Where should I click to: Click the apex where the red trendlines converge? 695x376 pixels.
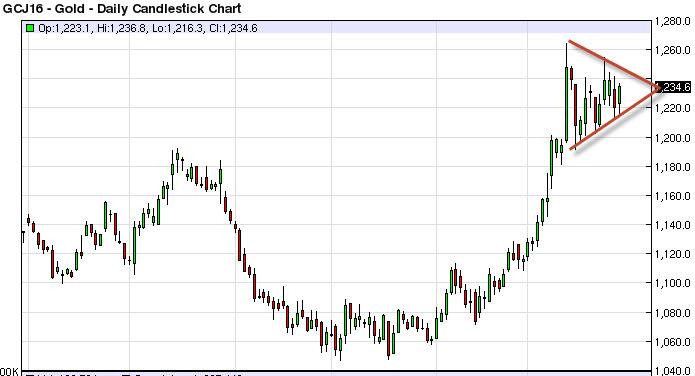pos(658,88)
